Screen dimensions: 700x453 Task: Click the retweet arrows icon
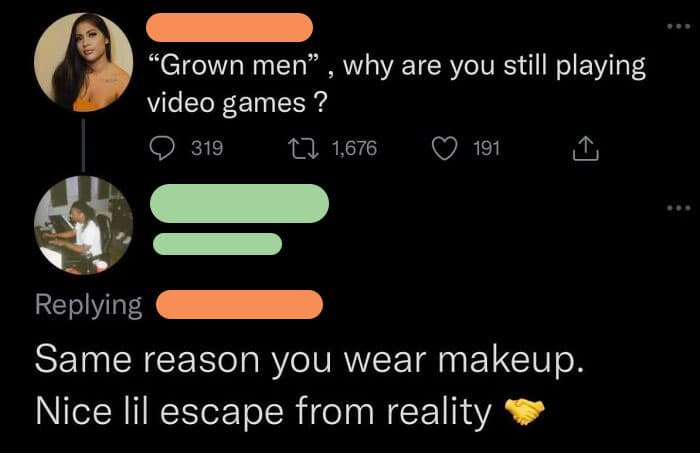303,148
